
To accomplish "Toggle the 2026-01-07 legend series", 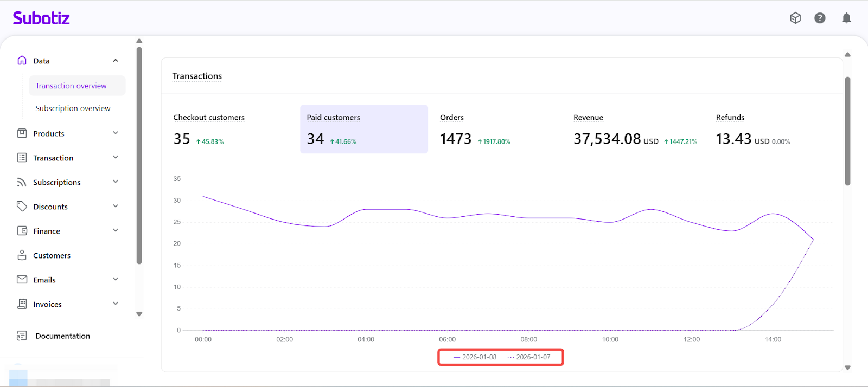I will (x=528, y=357).
